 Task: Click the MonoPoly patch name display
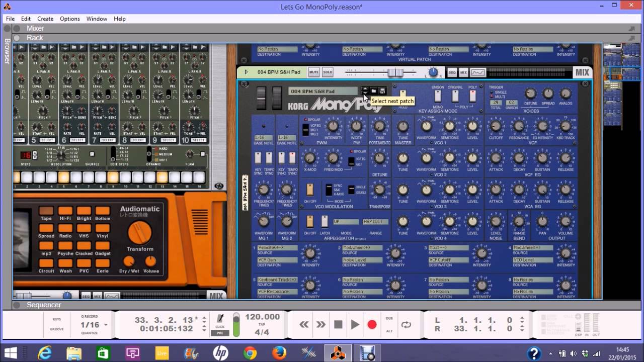324,91
